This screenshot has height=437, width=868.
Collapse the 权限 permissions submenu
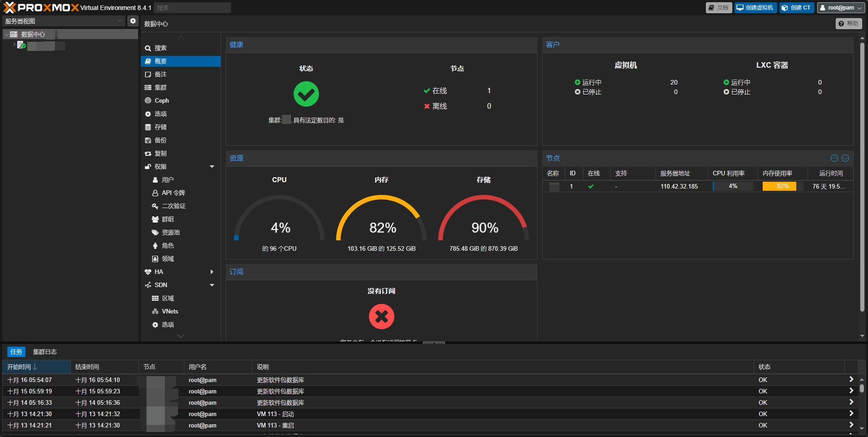[212, 167]
